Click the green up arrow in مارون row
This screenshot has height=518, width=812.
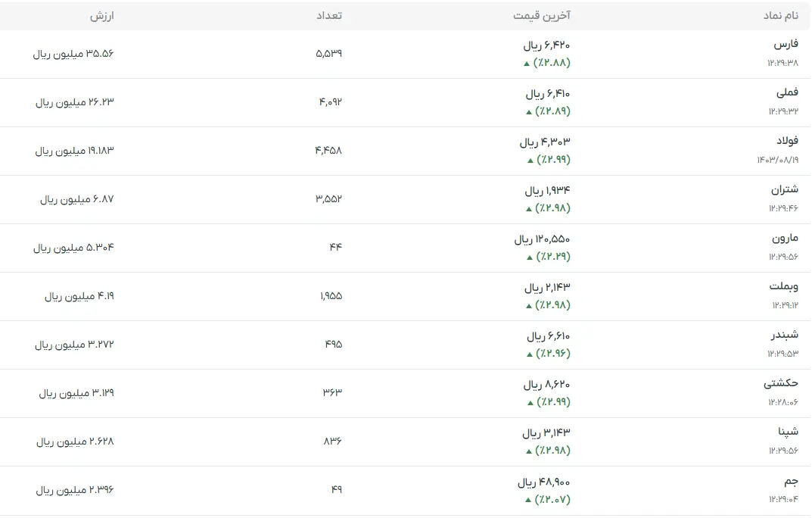[x=530, y=257]
